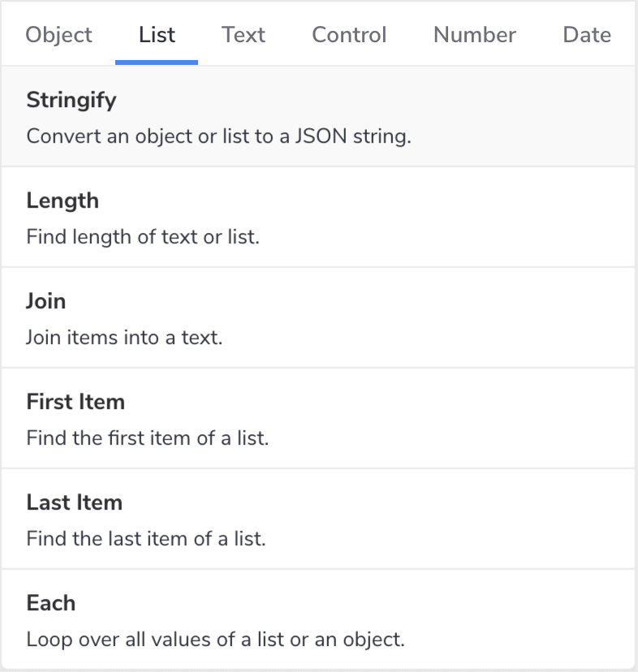Screen dimensions: 638x672
Task: Click the 'Convert an object or list' description
Action: (219, 136)
